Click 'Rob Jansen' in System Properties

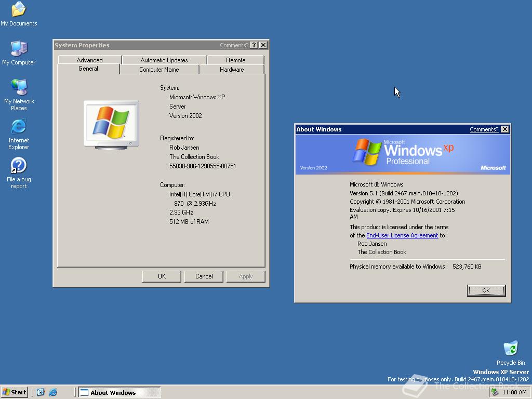(184, 147)
